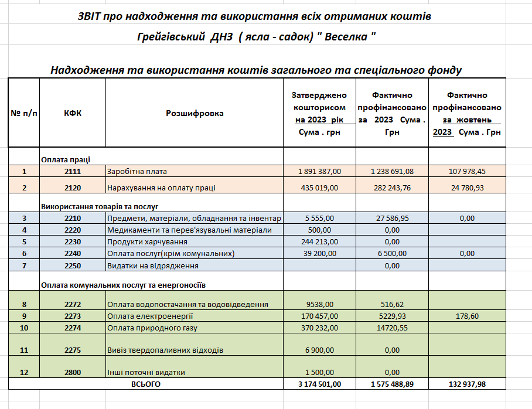This screenshot has height=409, width=532.
Task: Click 'Медикаменти та перев'язувальні матеріали' cell
Action: point(195,230)
